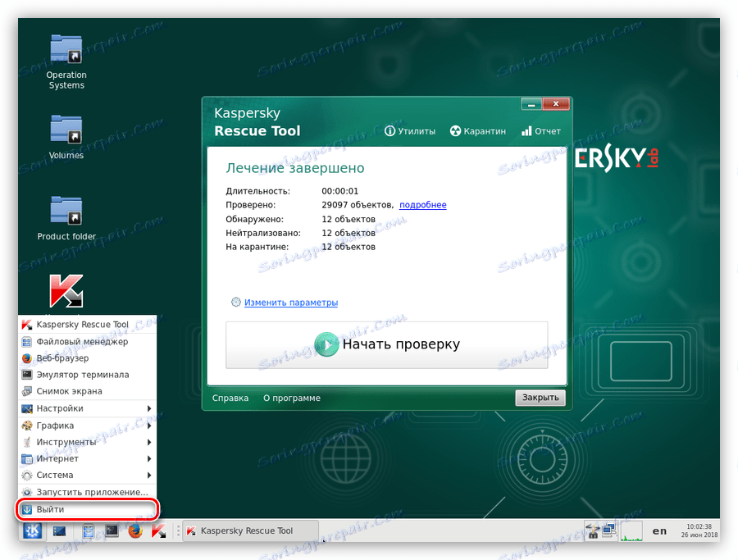Launch Kaspersky from its taskbar icon
Viewport: 738px width, 560px height.
[157, 530]
